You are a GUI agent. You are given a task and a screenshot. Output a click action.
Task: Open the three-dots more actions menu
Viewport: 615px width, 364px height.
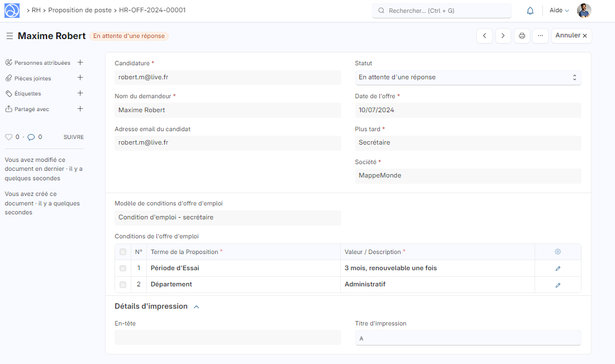pos(540,36)
